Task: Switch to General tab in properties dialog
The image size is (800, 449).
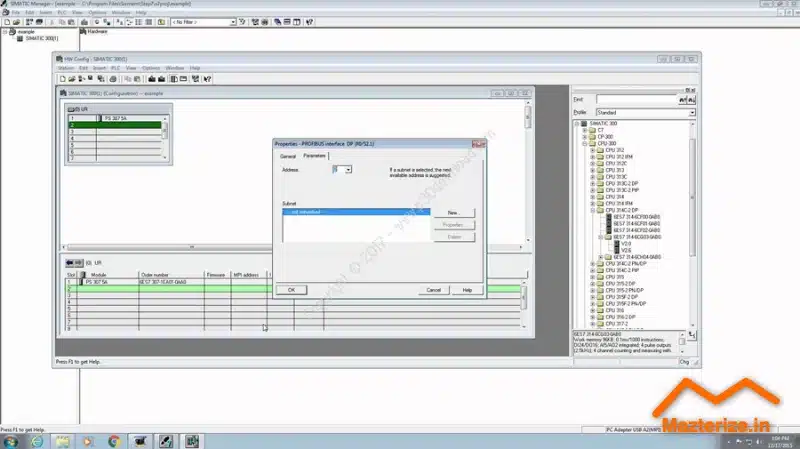Action: click(288, 157)
